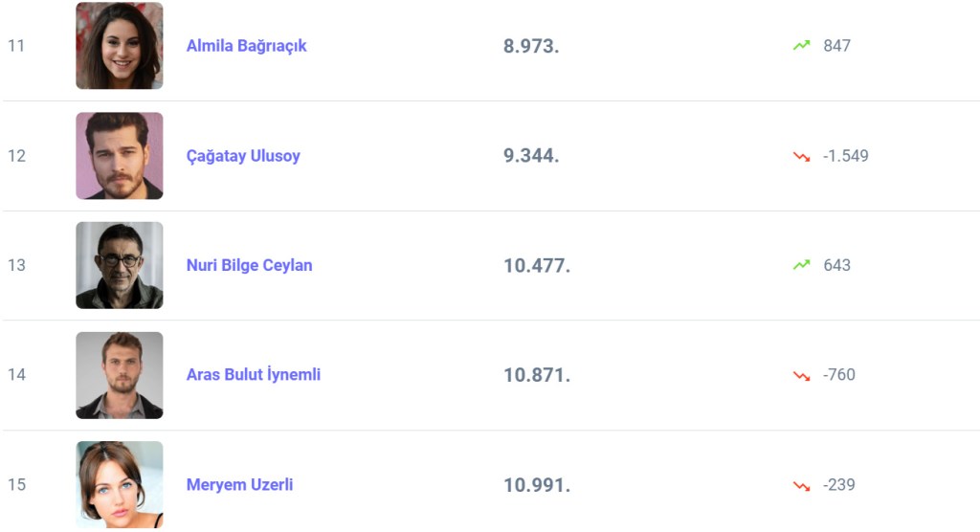
Task: Click Meryem Uzerli's portrait thumbnail
Action: 120,484
